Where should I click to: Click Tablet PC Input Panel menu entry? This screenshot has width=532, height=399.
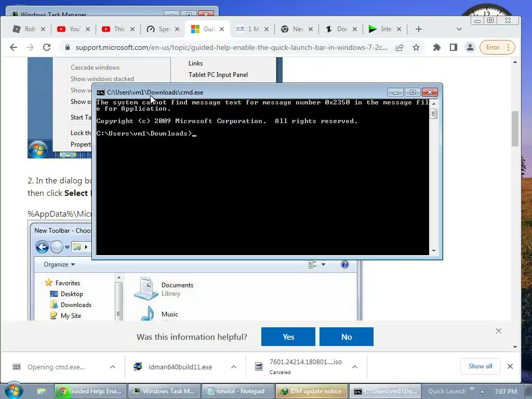point(218,75)
